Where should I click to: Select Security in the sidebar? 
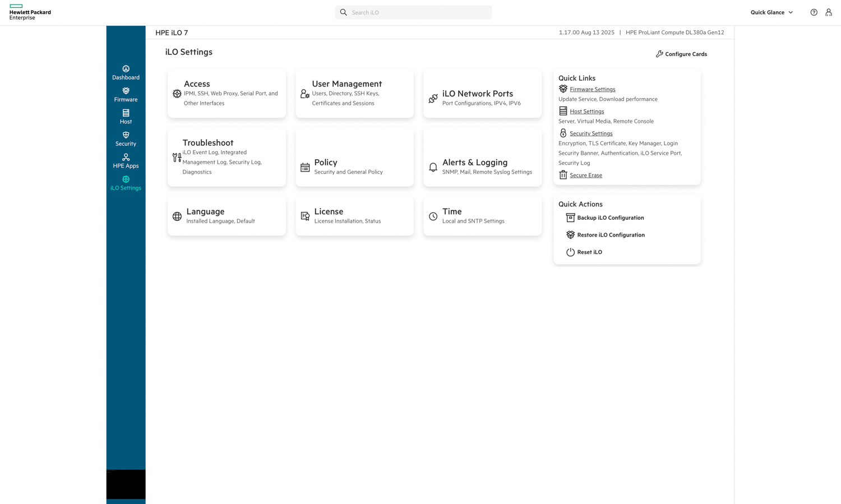126,139
